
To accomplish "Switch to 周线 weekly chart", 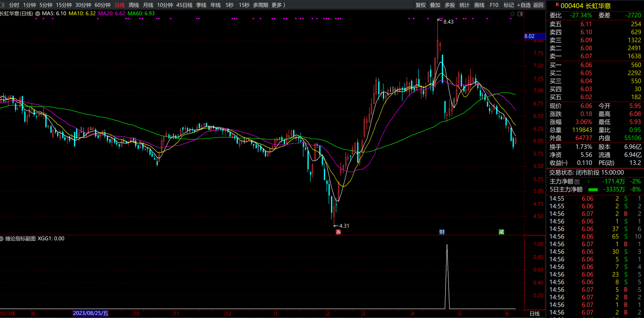I will tap(134, 5).
